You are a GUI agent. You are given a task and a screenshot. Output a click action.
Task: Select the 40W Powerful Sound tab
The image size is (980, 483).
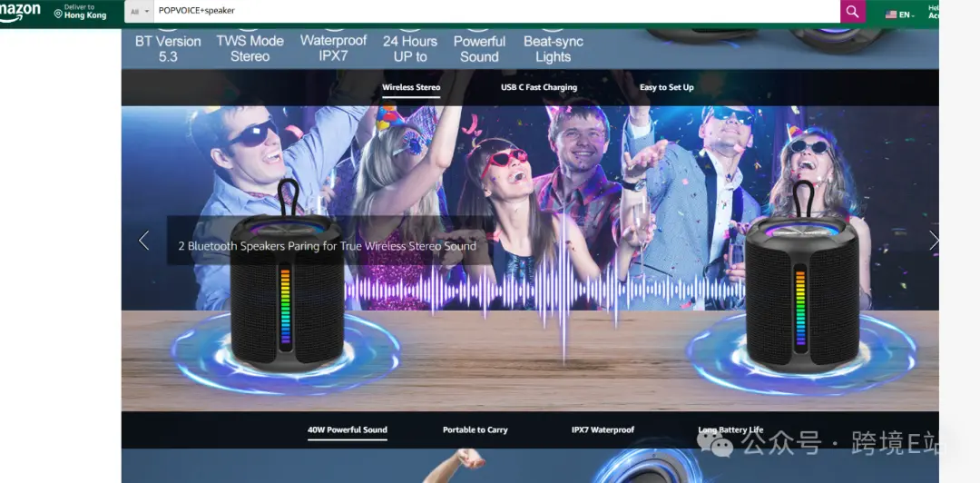pos(348,430)
